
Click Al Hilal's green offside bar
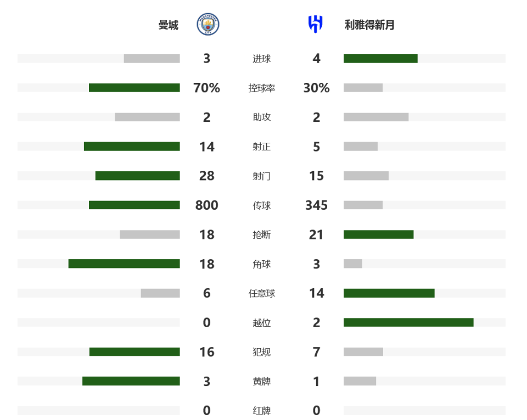tap(408, 323)
